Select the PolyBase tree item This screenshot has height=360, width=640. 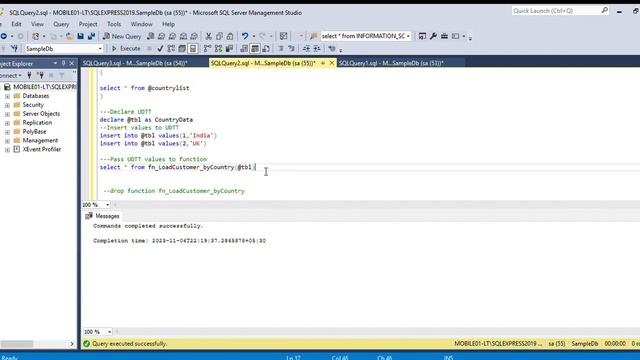pyautogui.click(x=34, y=131)
